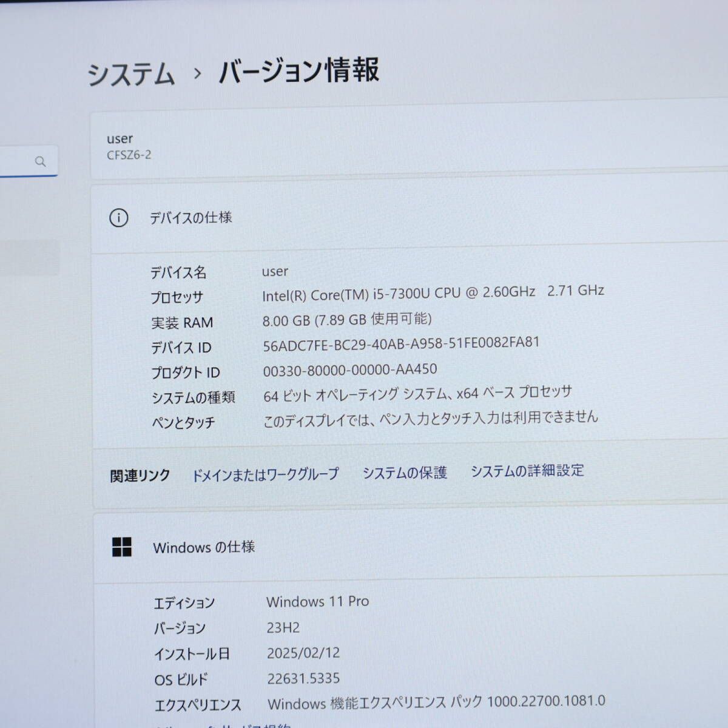The height and width of the screenshot is (728, 728).
Task: Select the version value 23H2
Action: (283, 627)
